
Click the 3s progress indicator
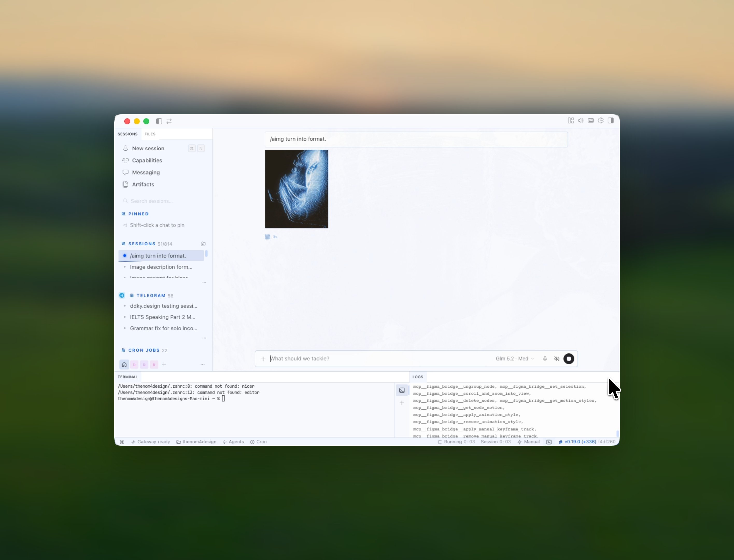271,237
